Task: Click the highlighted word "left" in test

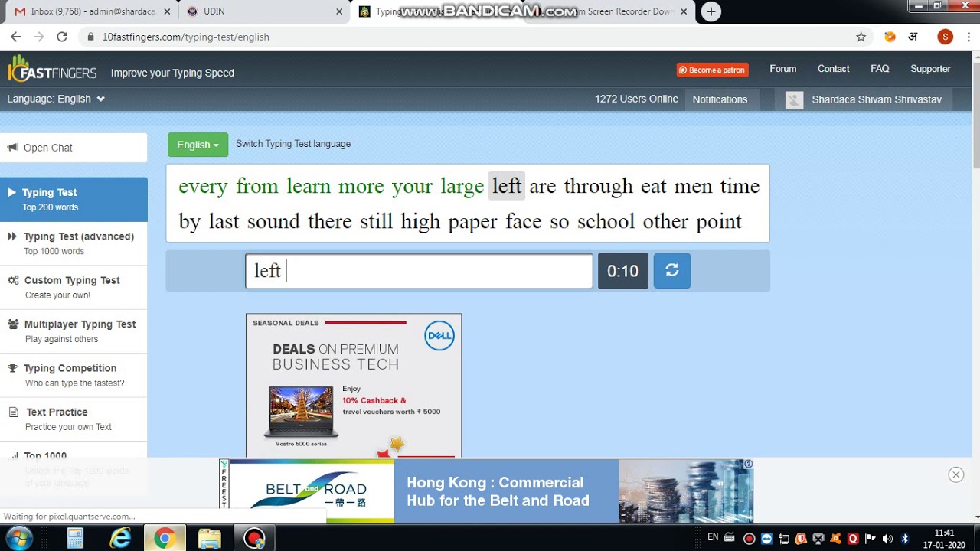Action: click(x=507, y=186)
